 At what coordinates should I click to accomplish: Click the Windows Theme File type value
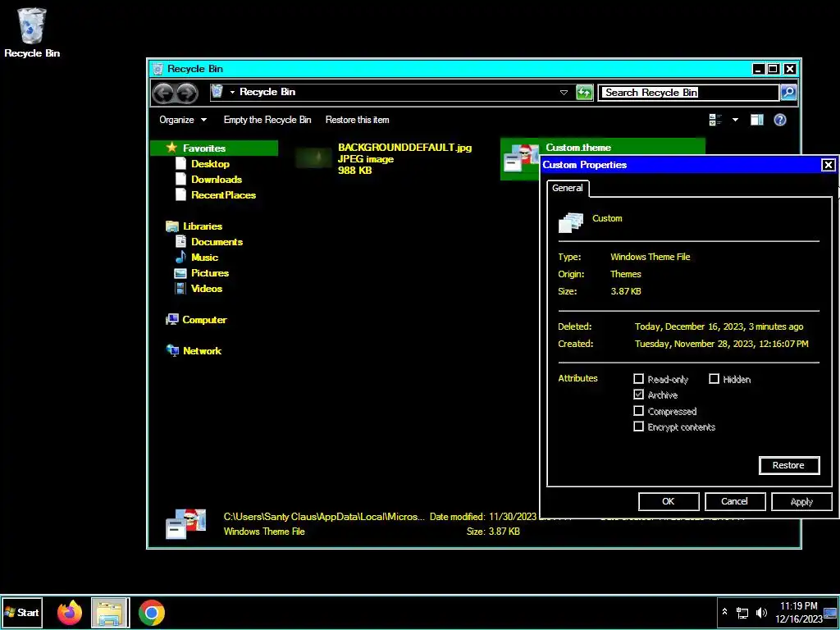(x=651, y=257)
